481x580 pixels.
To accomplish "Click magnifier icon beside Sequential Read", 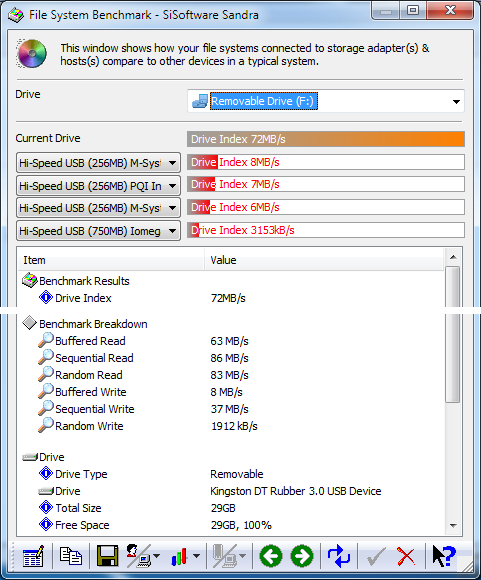I will coord(46,357).
